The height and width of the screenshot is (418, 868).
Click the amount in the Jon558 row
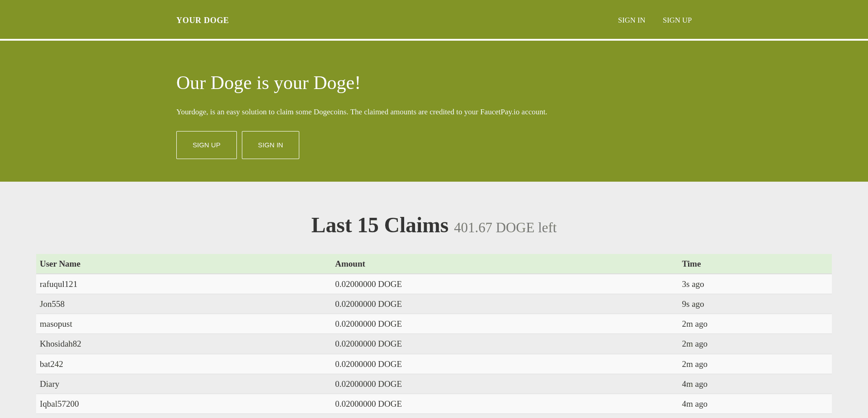coord(368,304)
